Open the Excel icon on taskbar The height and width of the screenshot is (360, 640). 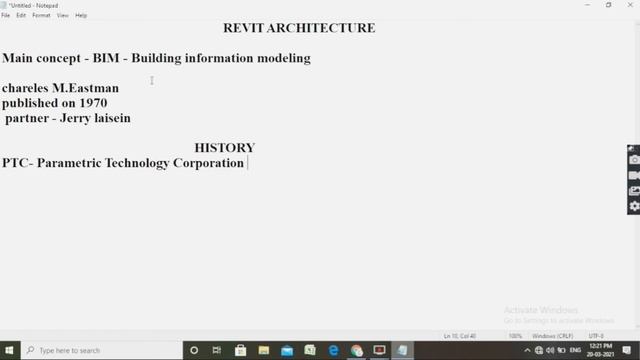click(x=310, y=350)
